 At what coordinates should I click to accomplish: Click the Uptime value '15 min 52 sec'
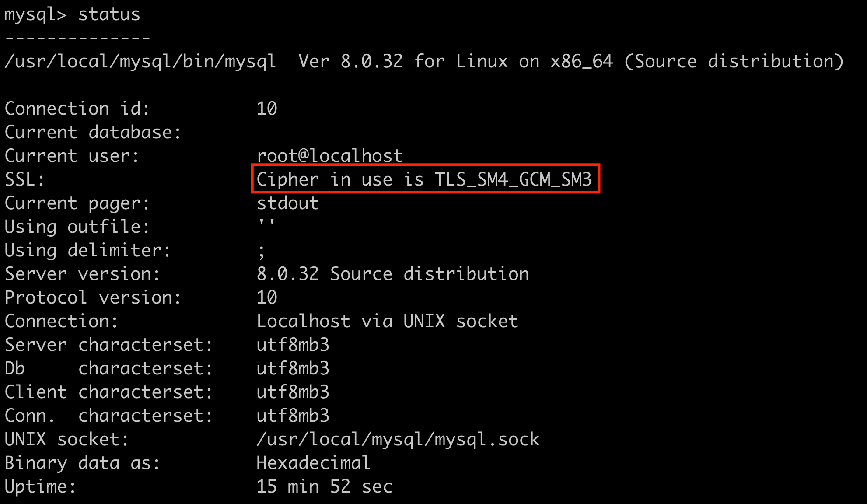pyautogui.click(x=324, y=486)
